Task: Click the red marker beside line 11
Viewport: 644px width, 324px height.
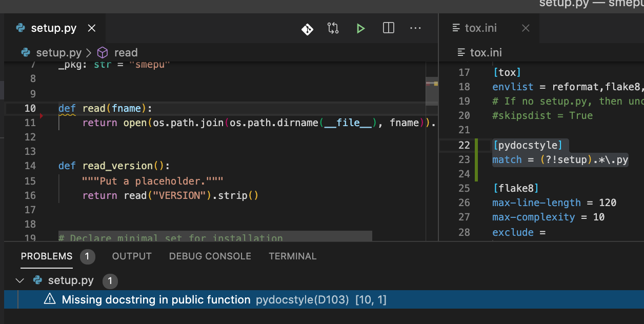Action: [x=42, y=116]
